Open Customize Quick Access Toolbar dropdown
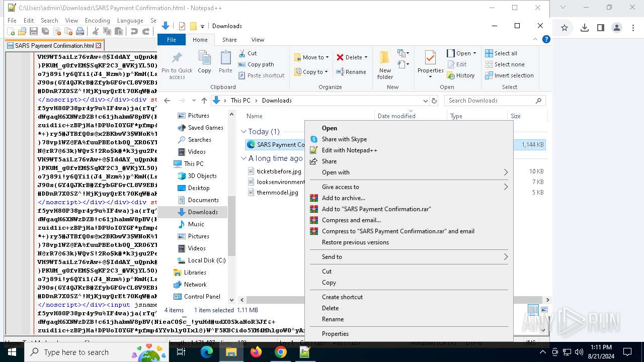Screen dimensions: 644x362 click(202, 26)
